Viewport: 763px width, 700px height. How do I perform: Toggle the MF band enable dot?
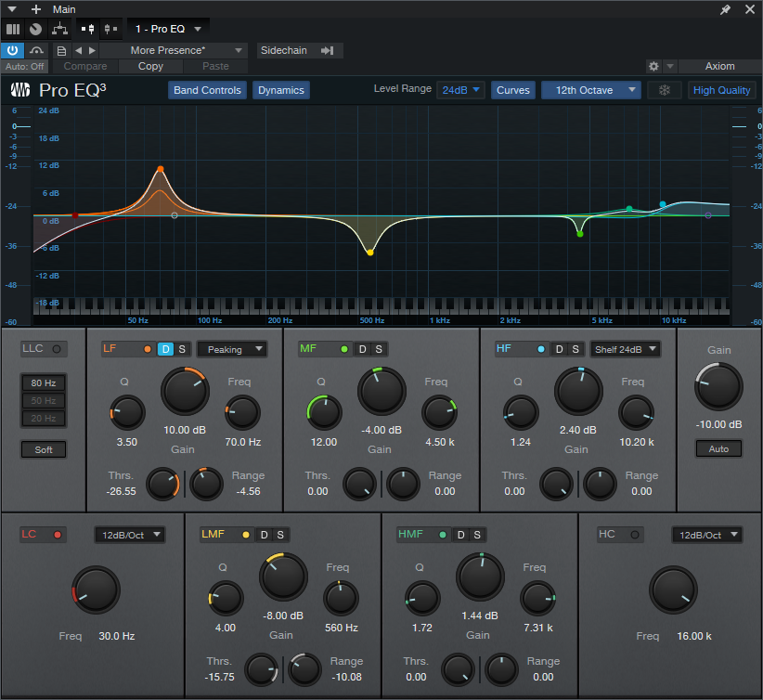coord(344,349)
